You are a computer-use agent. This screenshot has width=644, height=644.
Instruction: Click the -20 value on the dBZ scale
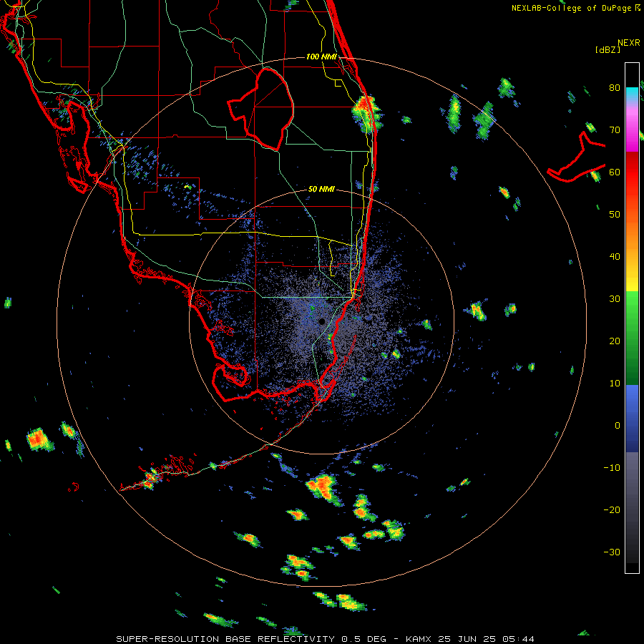click(612, 509)
